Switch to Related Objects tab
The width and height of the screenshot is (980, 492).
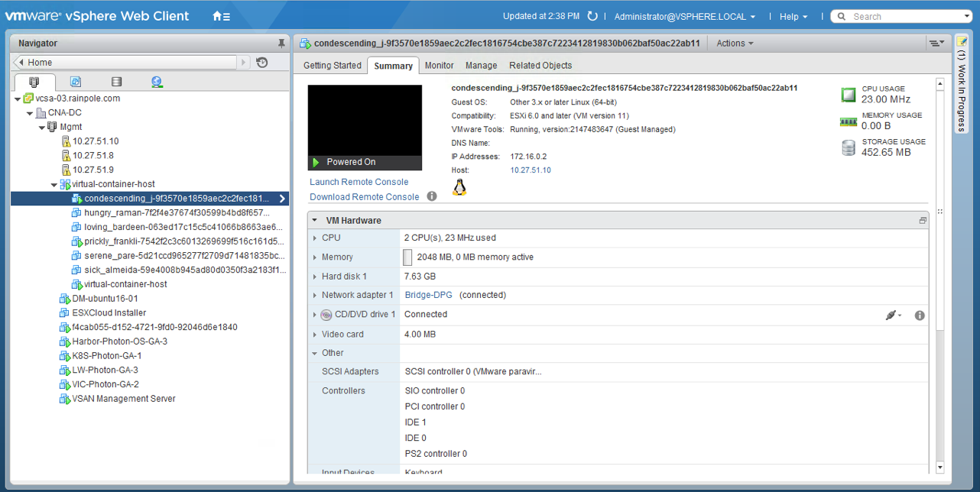click(540, 66)
